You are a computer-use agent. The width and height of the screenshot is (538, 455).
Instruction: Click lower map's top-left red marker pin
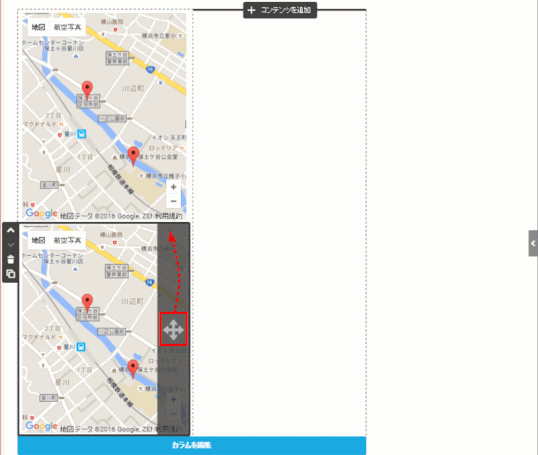click(x=87, y=303)
